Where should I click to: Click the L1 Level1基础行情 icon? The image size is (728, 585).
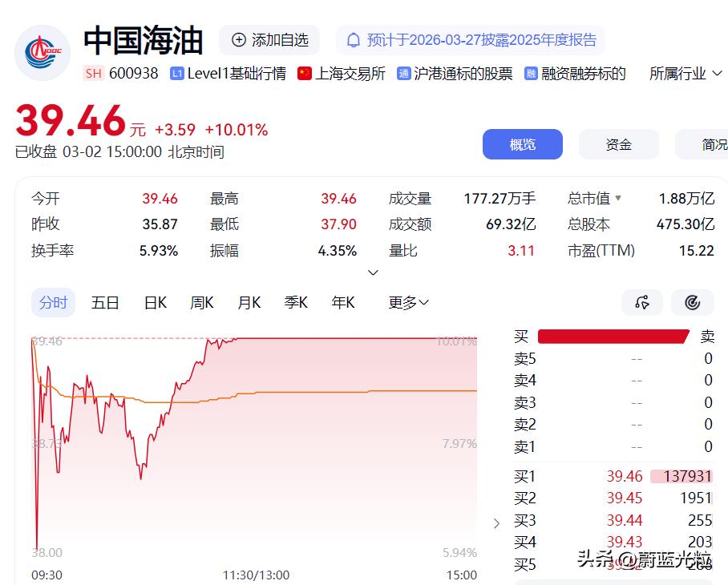pos(177,73)
